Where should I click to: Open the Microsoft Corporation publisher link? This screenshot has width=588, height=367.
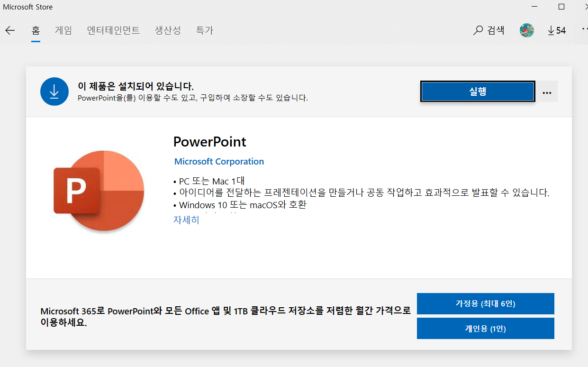coord(219,162)
